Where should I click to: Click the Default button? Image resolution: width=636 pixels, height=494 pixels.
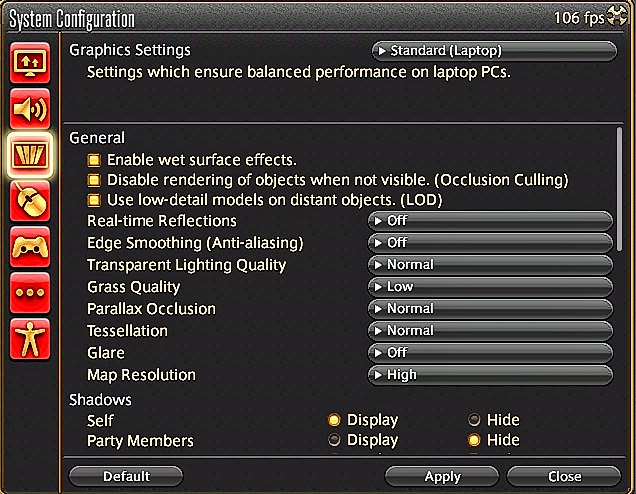pyautogui.click(x=126, y=476)
